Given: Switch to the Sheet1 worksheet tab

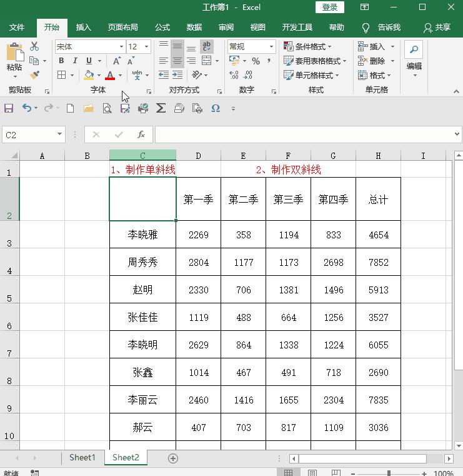Looking at the screenshot, I should (x=82, y=457).
